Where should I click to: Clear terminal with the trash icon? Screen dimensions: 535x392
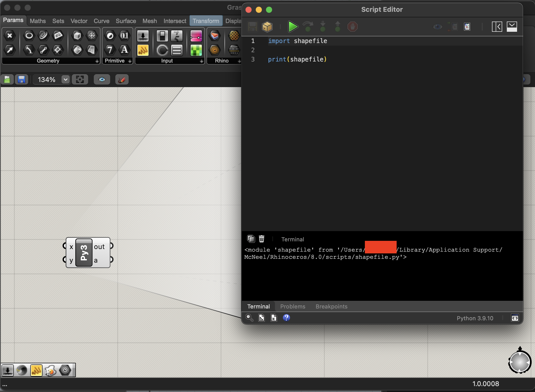coord(261,239)
